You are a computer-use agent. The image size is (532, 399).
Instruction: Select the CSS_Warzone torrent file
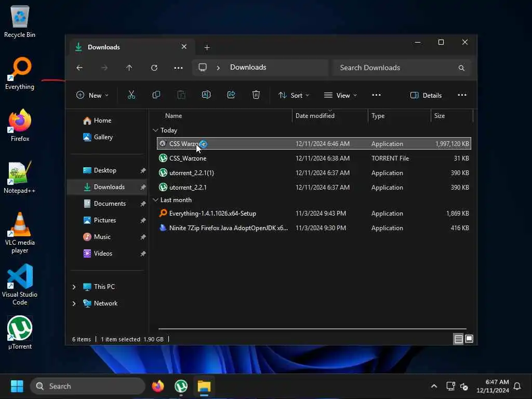tap(314, 158)
